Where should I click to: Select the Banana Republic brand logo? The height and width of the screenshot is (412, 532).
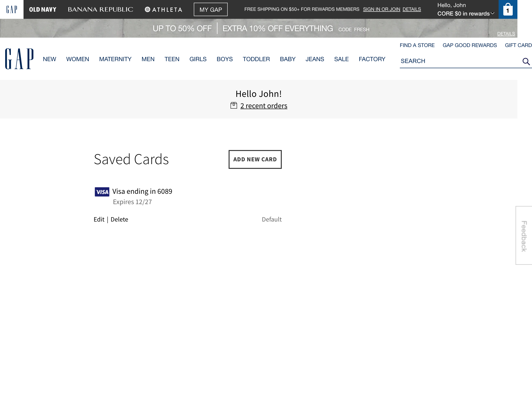click(x=101, y=9)
